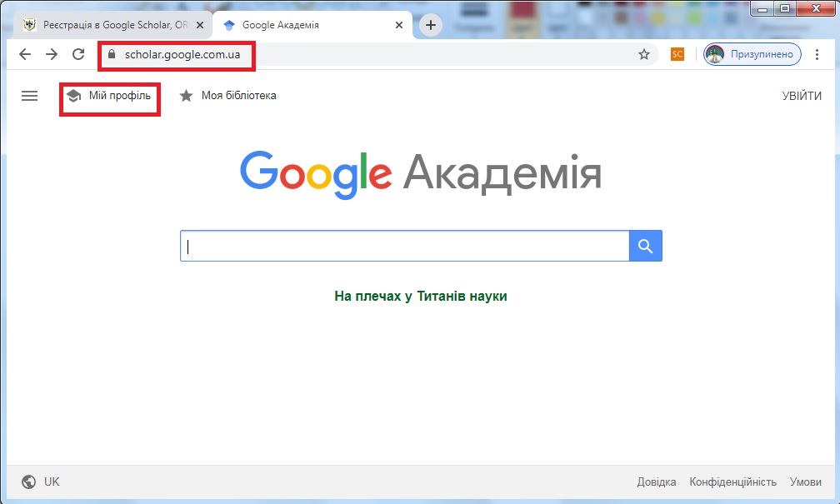The image size is (840, 504).
Task: Focus the Scholar search input field
Action: 404,246
